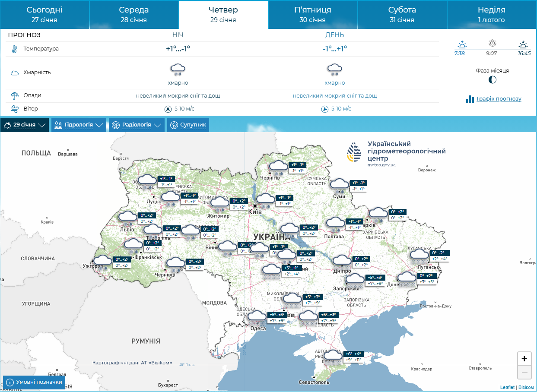This screenshot has width=537, height=392.
Task: Select the Гідрологія water waves icon
Action: (x=58, y=125)
